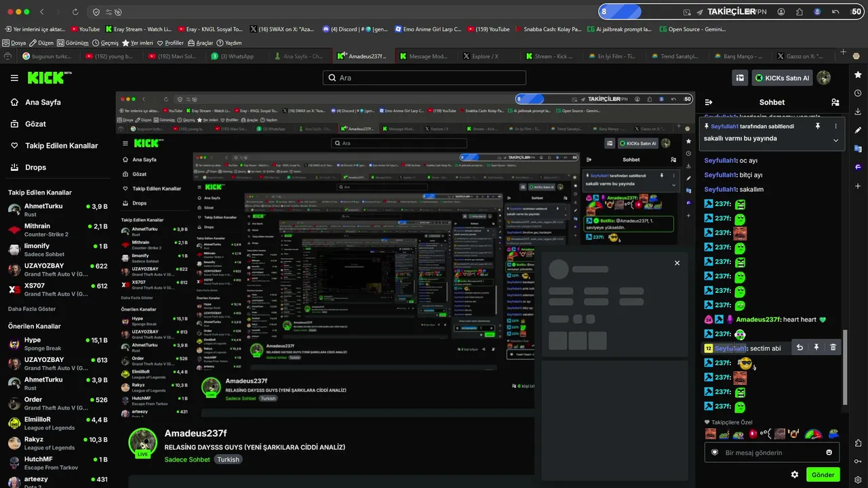Click the Amadeus237f streamer avatar
The height and width of the screenshot is (488, 868).
[x=142, y=443]
